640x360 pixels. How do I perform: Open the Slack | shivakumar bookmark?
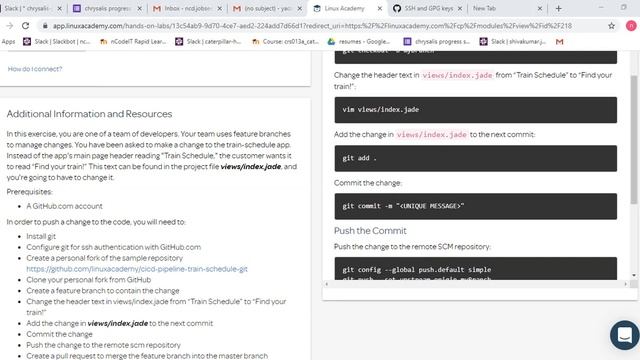tap(513, 41)
